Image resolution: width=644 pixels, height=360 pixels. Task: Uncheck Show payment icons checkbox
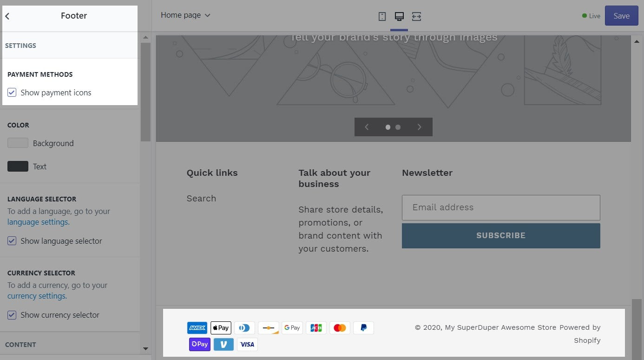(x=12, y=93)
